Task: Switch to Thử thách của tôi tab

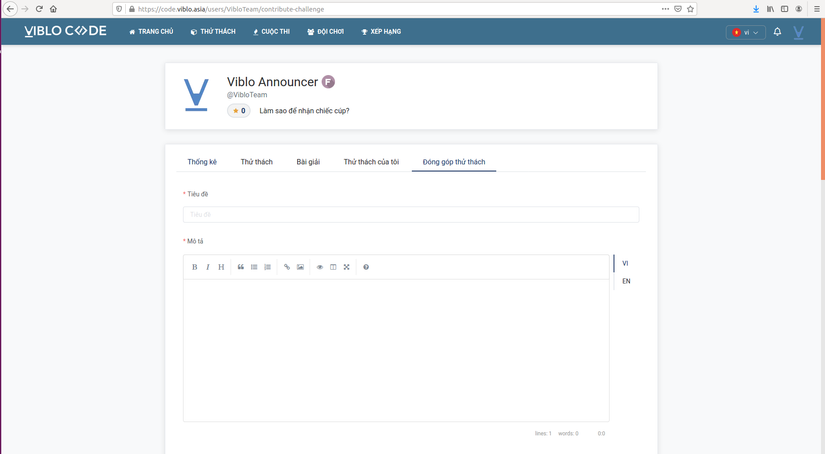Action: coord(371,162)
